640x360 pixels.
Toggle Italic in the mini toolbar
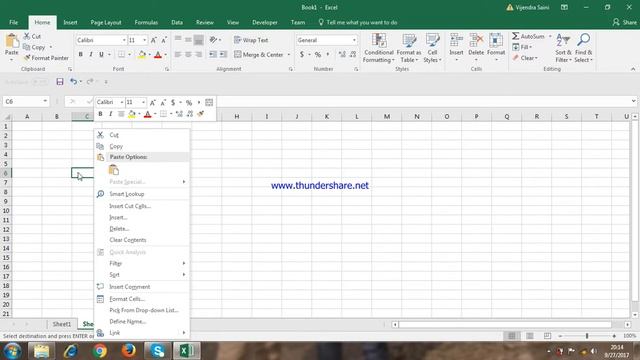tap(111, 114)
